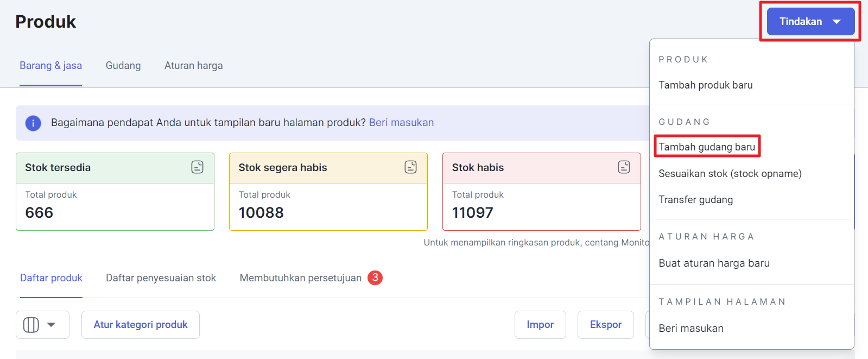Click the Stok tersedia card icon
The width and height of the screenshot is (868, 359).
198,167
